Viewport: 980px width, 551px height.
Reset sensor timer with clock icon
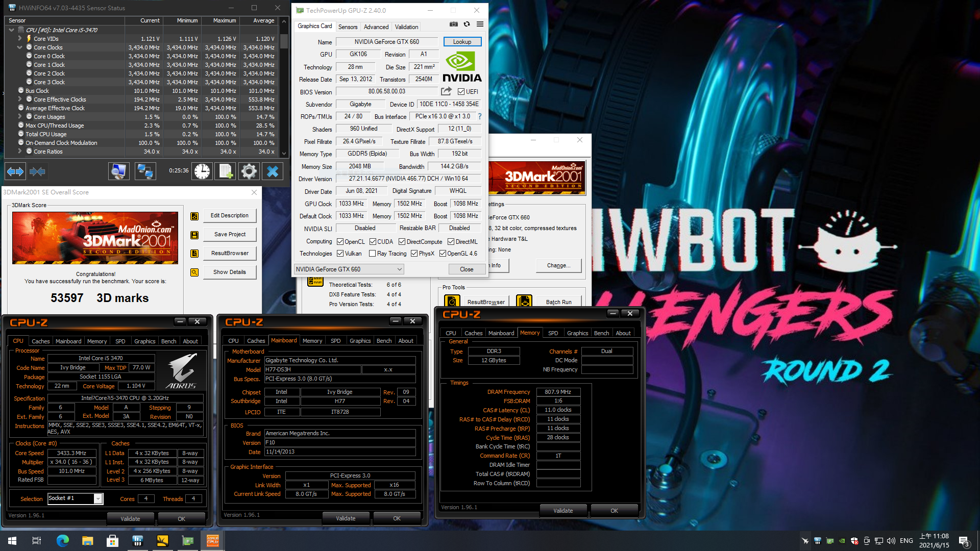click(x=202, y=171)
